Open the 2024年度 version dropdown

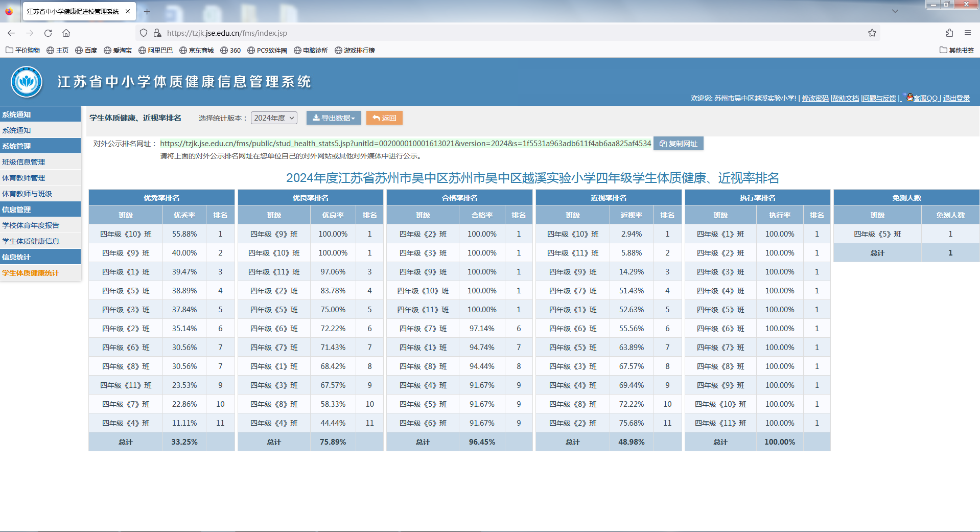tap(274, 118)
